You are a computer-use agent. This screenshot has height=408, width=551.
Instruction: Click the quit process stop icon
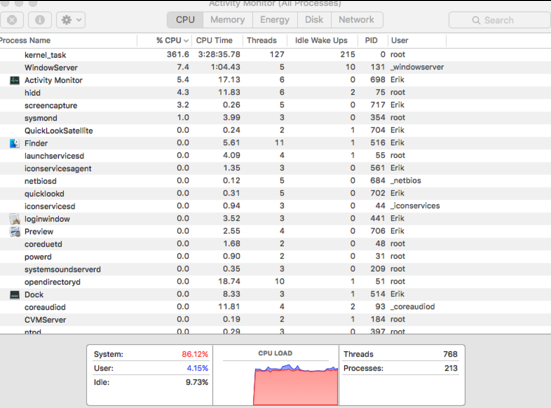(12, 20)
